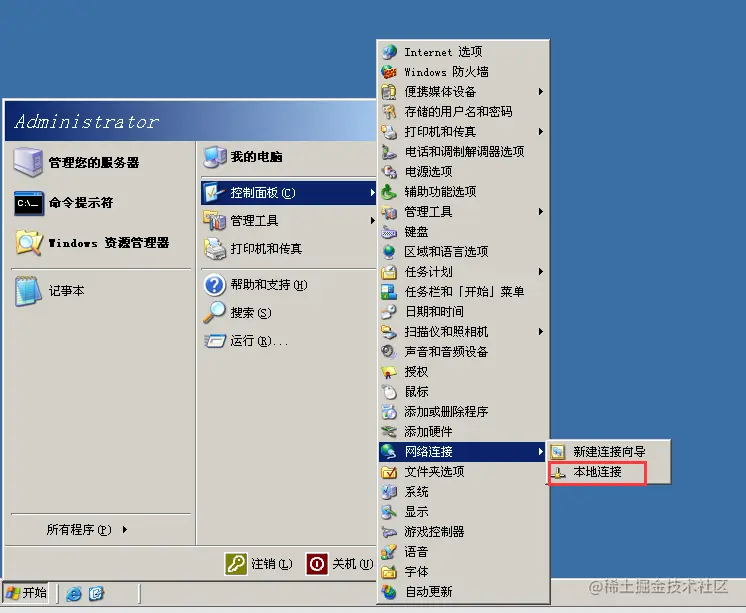
Task: Click the Internet 选项 globe icon
Action: (x=389, y=51)
